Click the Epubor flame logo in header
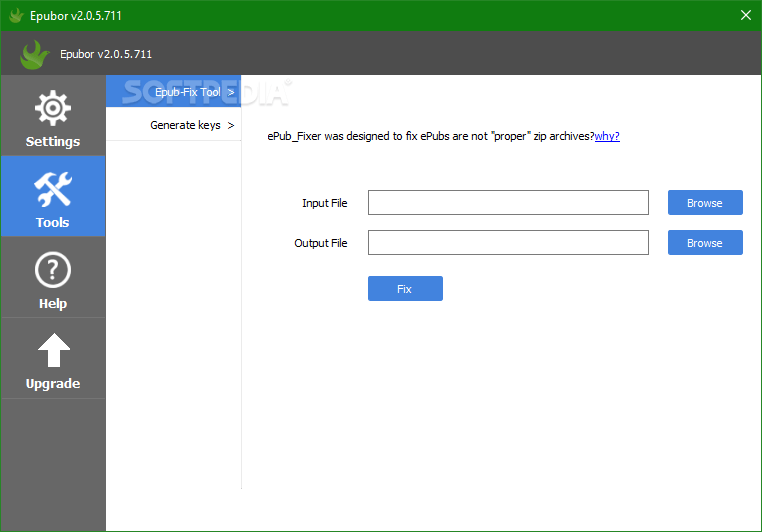Viewport: 762px width, 532px height. [34, 54]
